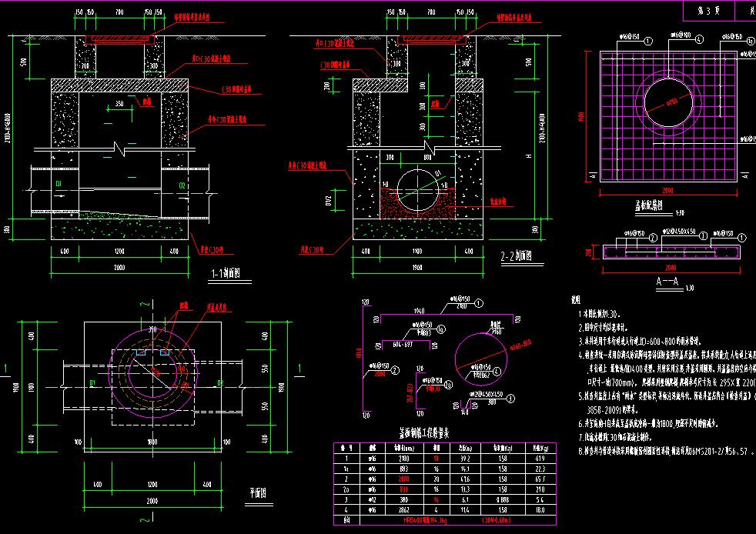Click the "604~697" rebar length label
The height and width of the screenshot is (534, 756).
tap(402, 345)
